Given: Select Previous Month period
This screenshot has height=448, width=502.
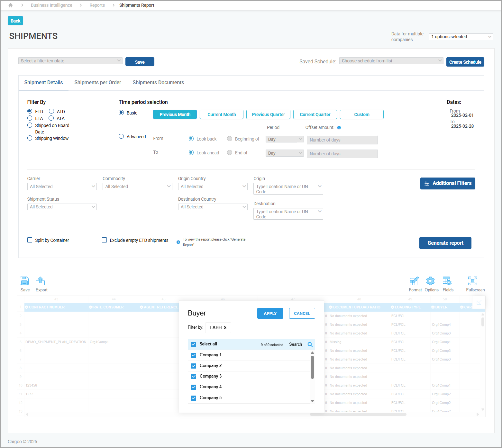Looking at the screenshot, I should coord(175,114).
